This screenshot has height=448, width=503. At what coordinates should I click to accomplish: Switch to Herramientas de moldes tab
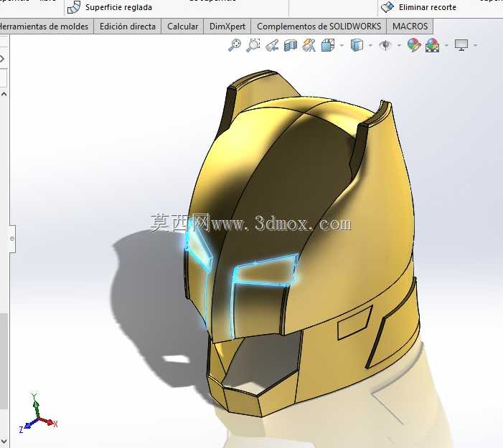[x=46, y=27]
